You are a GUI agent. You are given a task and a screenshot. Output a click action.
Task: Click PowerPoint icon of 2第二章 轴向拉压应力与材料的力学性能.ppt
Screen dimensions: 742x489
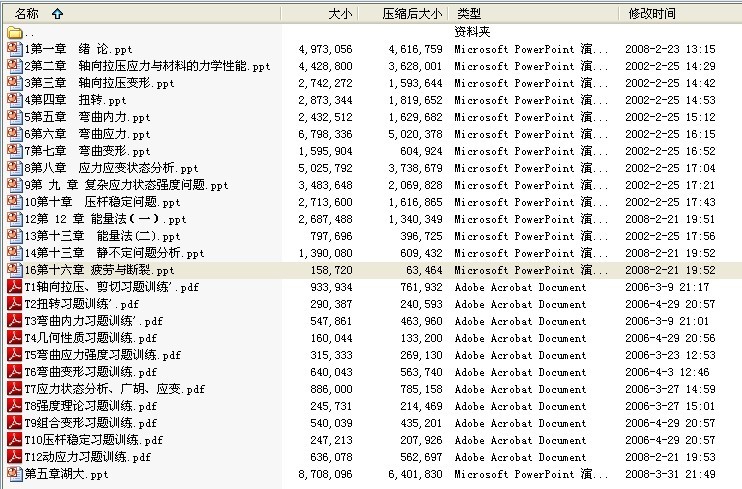(x=15, y=66)
